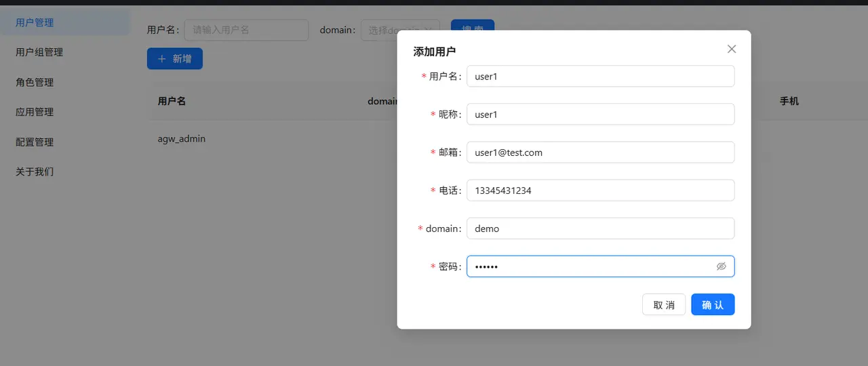Cancel the dialog with 取消
Screen dimensions: 868x366
click(x=664, y=304)
